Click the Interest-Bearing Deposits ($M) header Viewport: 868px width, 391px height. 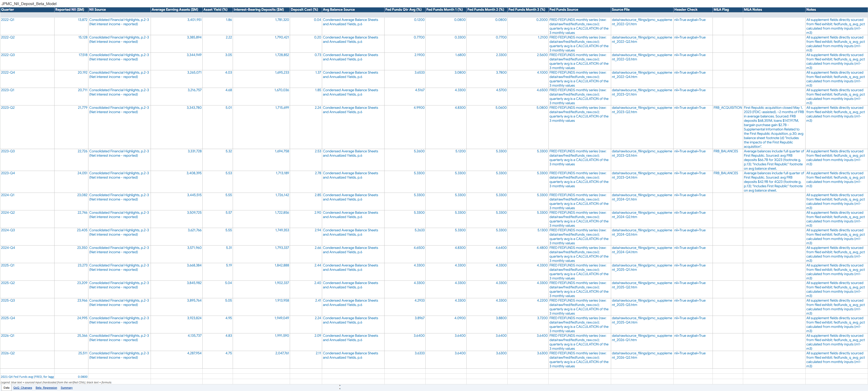[261, 10]
